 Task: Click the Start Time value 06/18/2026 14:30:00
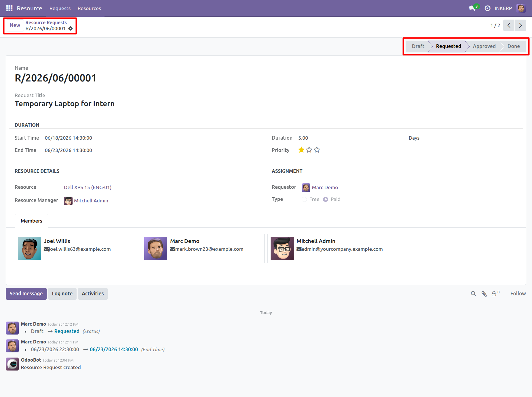(x=68, y=138)
